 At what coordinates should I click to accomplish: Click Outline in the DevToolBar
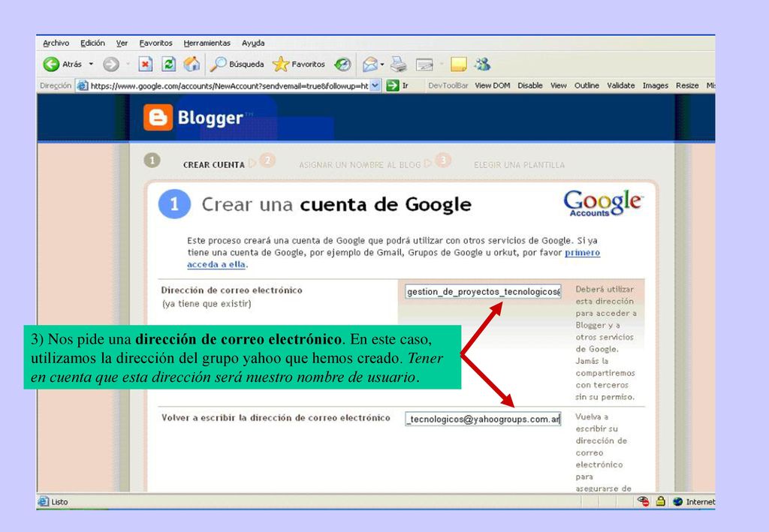(x=587, y=86)
